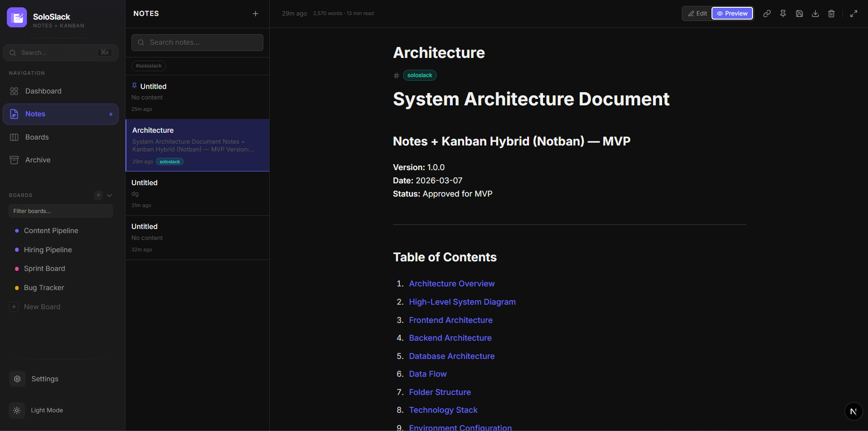Copy the note link using the link icon
The width and height of the screenshot is (868, 431).
[767, 14]
